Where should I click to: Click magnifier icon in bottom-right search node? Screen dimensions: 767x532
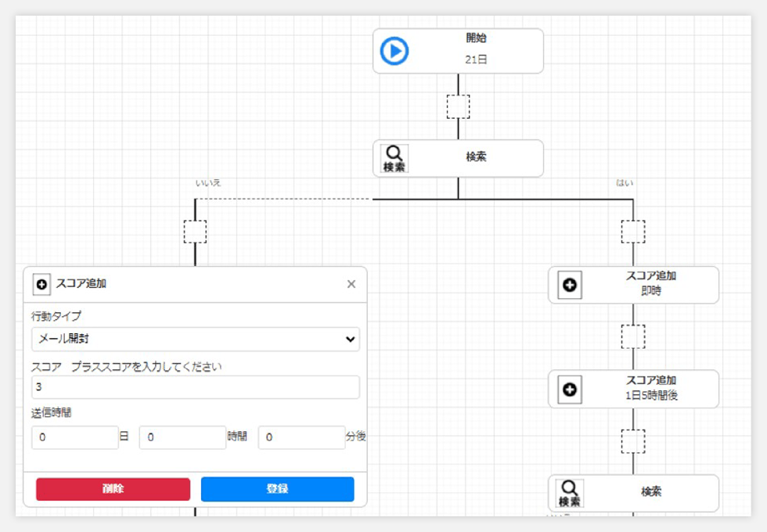click(x=570, y=493)
